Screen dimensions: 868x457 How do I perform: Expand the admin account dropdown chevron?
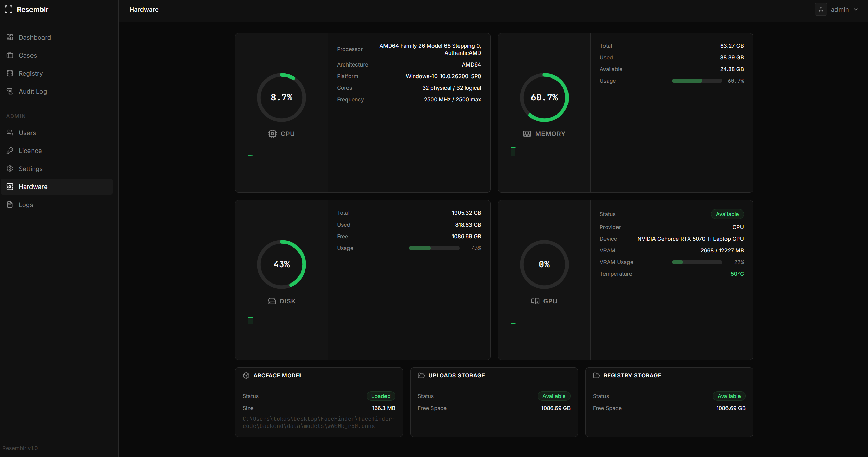[856, 9]
